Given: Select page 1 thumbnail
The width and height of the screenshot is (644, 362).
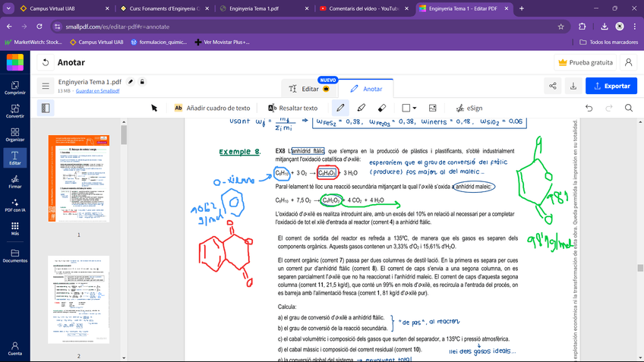Looking at the screenshot, I should 78,179.
